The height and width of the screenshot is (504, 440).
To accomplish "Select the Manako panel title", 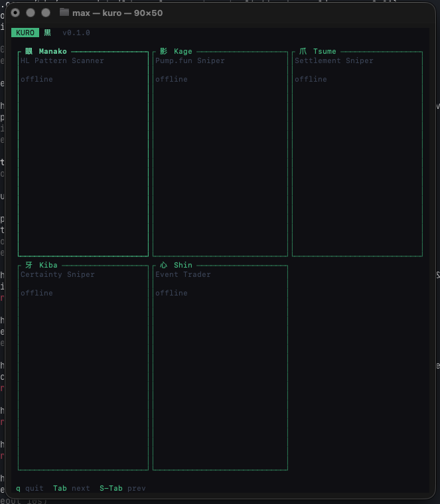I will (x=52, y=51).
